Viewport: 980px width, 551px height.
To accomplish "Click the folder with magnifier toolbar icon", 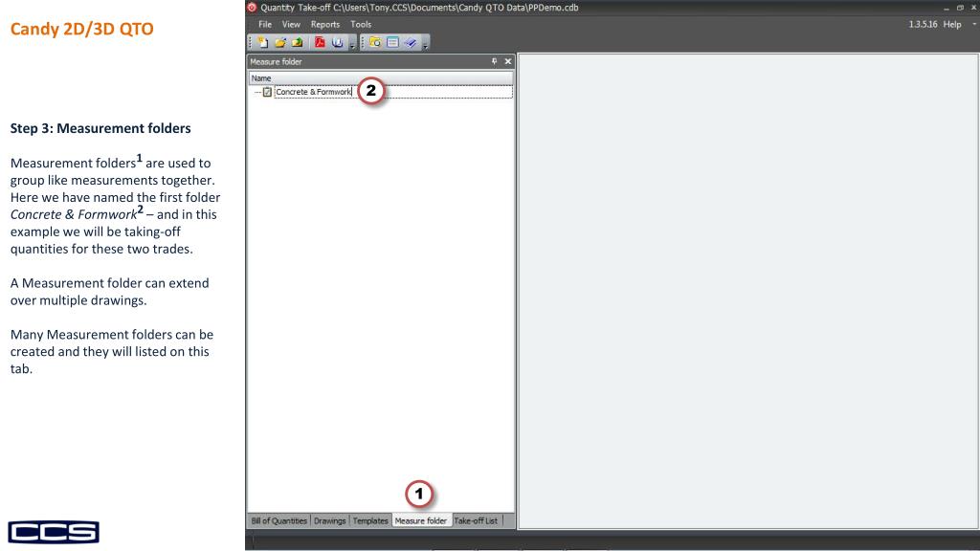I will (x=375, y=42).
